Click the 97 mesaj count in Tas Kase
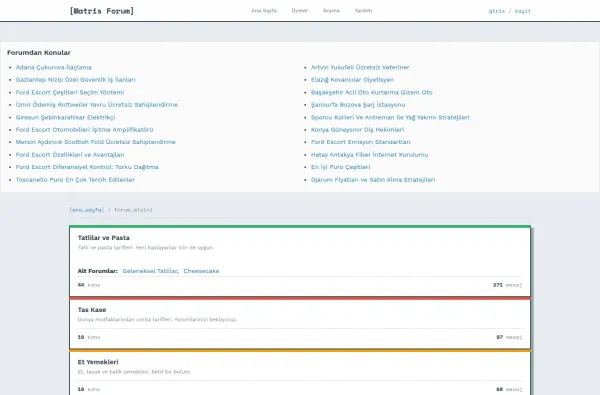The width and height of the screenshot is (600, 395). (x=509, y=337)
